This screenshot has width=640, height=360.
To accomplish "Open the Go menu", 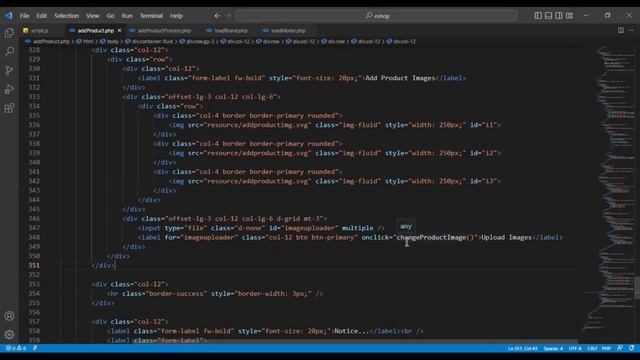I will pyautogui.click(x=110, y=16).
